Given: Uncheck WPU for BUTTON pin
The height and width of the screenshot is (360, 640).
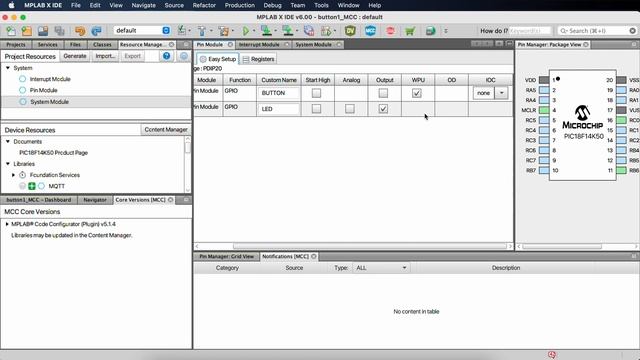Looking at the screenshot, I should [417, 93].
